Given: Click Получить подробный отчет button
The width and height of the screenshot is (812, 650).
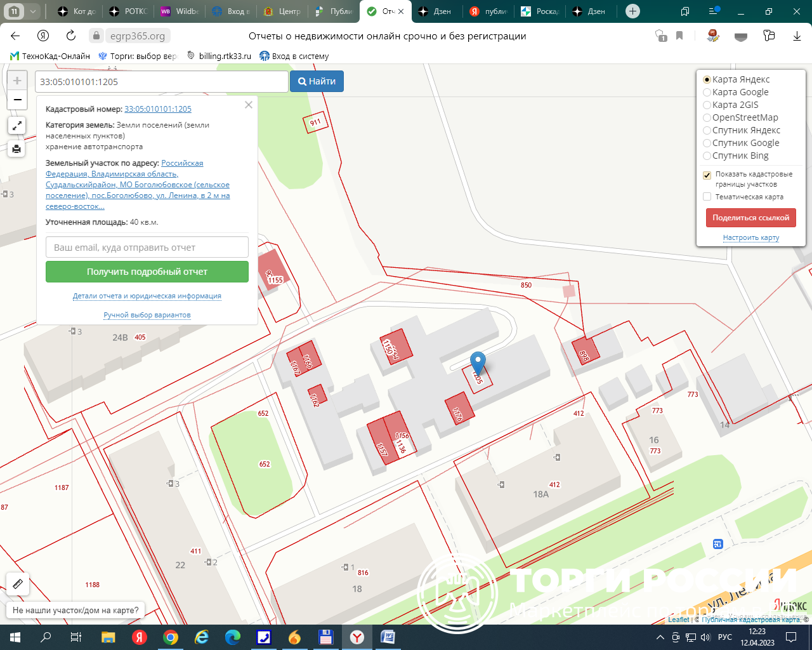Looking at the screenshot, I should (x=147, y=272).
